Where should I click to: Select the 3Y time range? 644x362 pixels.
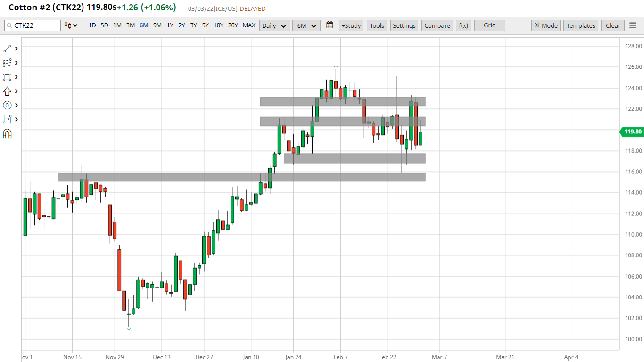pyautogui.click(x=194, y=25)
